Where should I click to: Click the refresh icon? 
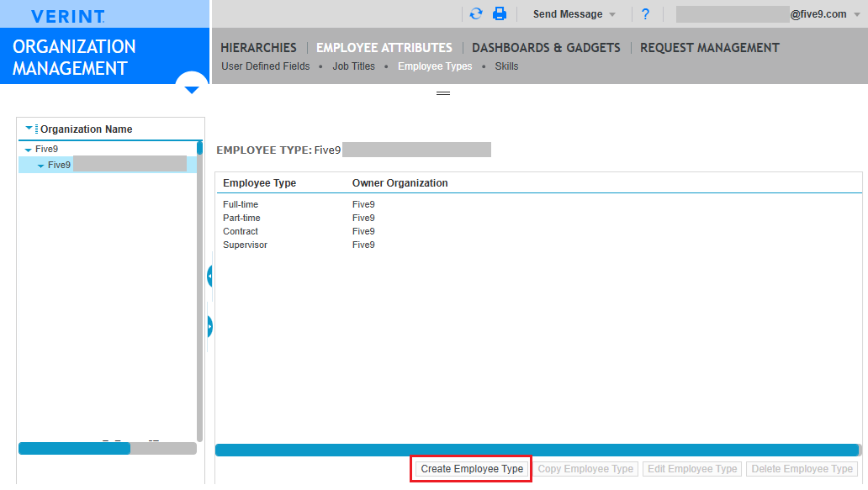[476, 13]
